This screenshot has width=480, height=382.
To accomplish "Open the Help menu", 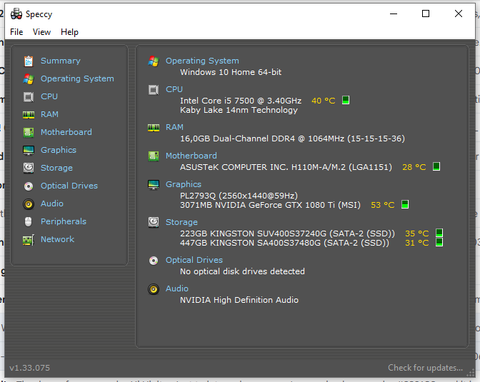I will pyautogui.click(x=69, y=32).
